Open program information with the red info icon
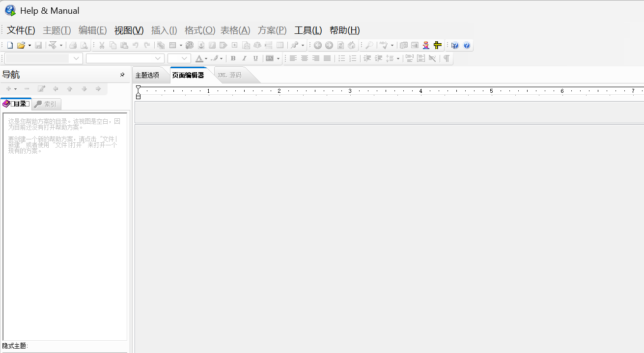This screenshot has width=644, height=353. 426,45
